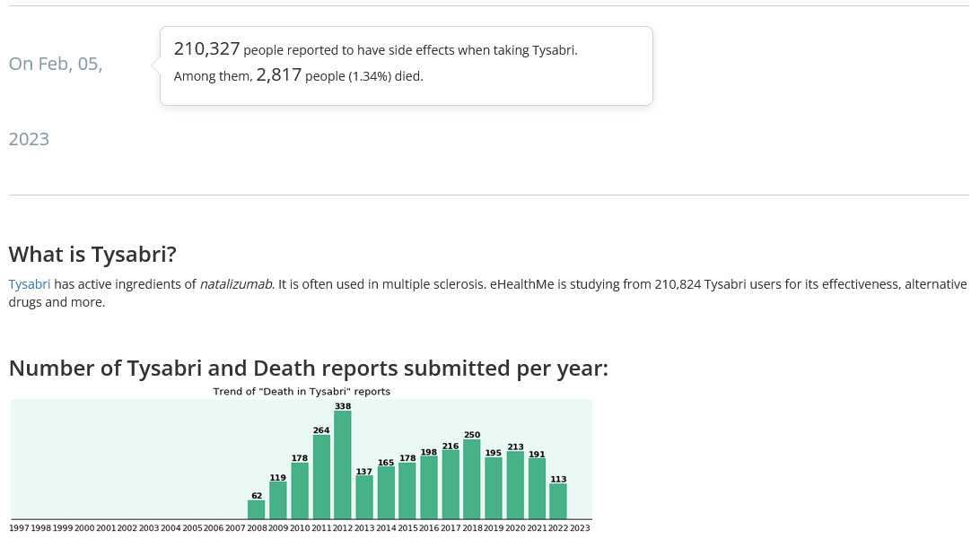Click the 2014 bar labeled 165
This screenshot has width=980, height=538.
click(386, 493)
